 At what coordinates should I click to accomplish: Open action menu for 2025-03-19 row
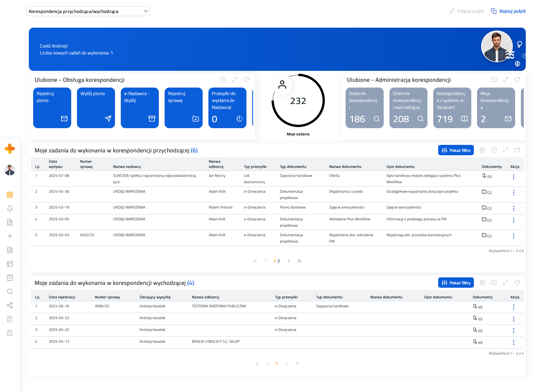pyautogui.click(x=514, y=209)
